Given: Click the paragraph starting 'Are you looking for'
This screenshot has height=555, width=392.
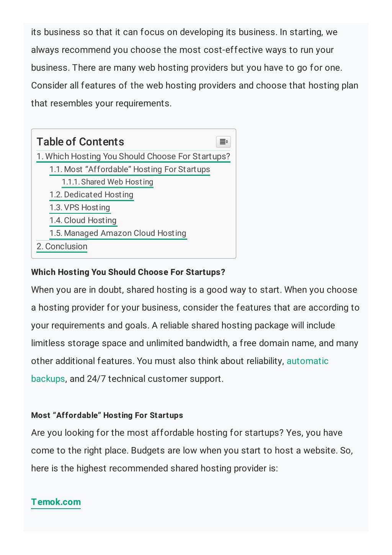Looking at the screenshot, I should pos(192,450).
